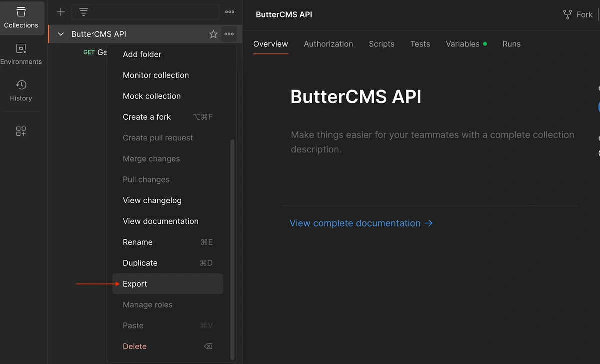Choose Export from the context menu
This screenshot has height=364, width=600.
tap(168, 284)
